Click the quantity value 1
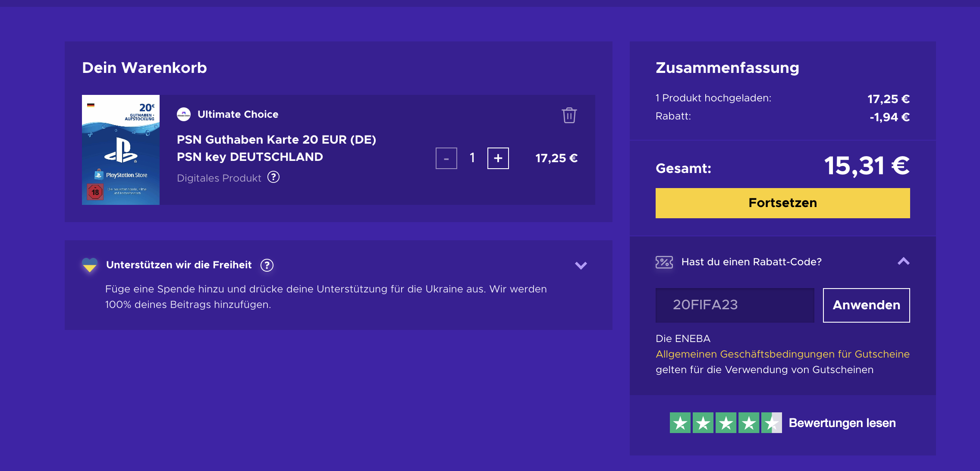The height and width of the screenshot is (471, 980). [472, 158]
